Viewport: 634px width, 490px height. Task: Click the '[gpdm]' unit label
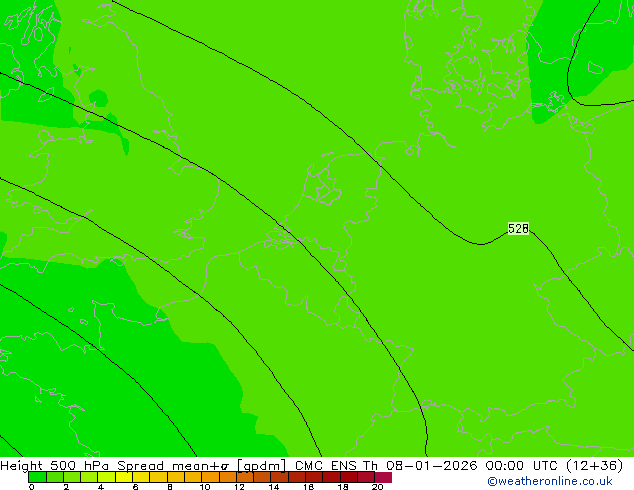[x=262, y=466]
